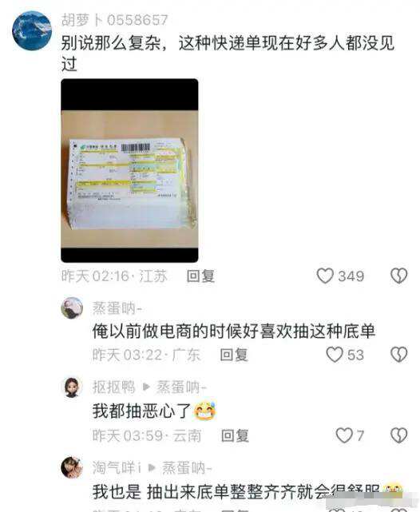420x512 pixels.
Task: Open 胡萝卜0558657's mountain profile avatar
Action: click(32, 30)
